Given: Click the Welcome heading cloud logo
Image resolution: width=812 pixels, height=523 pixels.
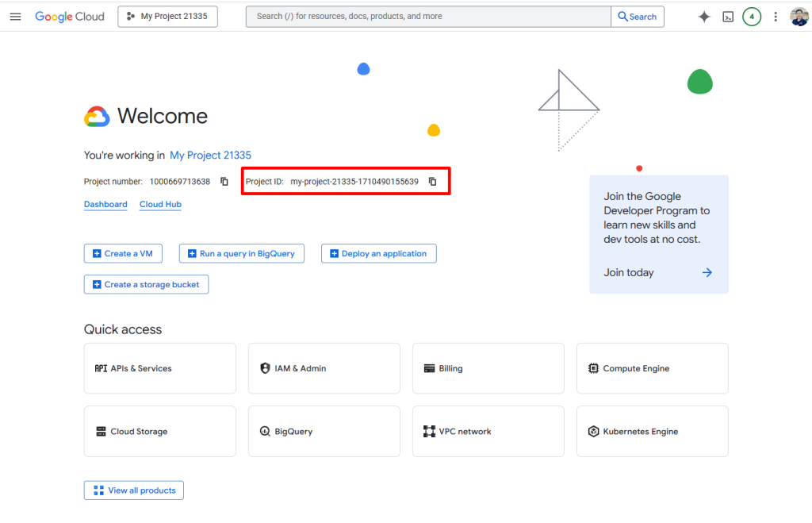Looking at the screenshot, I should (x=97, y=117).
